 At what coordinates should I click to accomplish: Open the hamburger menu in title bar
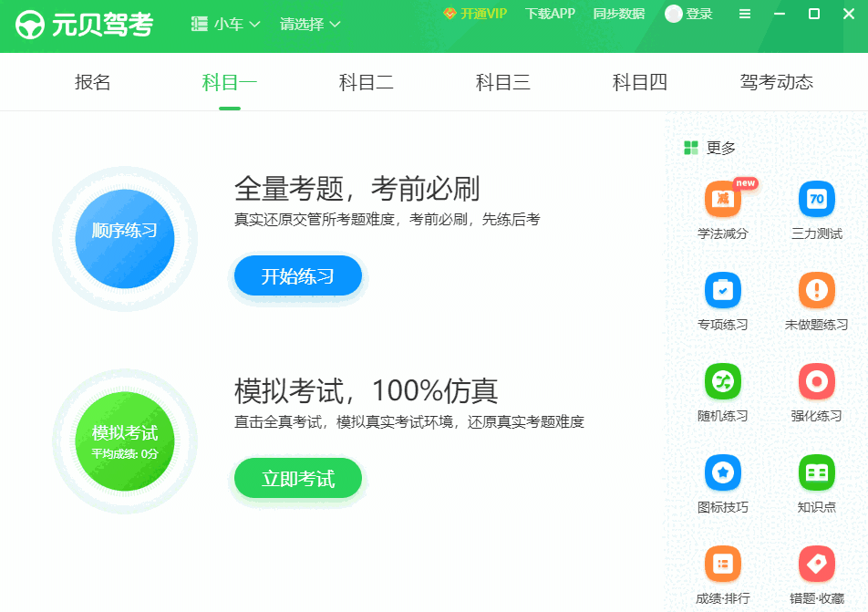tap(744, 14)
